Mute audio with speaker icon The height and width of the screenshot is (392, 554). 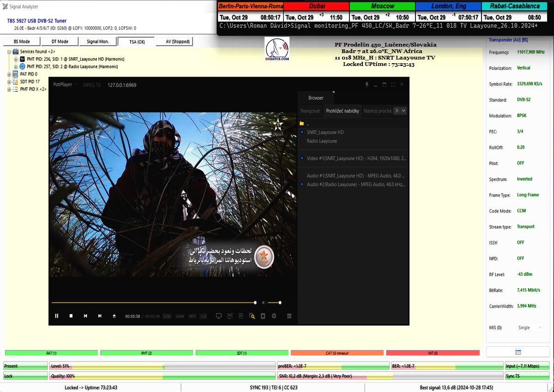[263, 303]
